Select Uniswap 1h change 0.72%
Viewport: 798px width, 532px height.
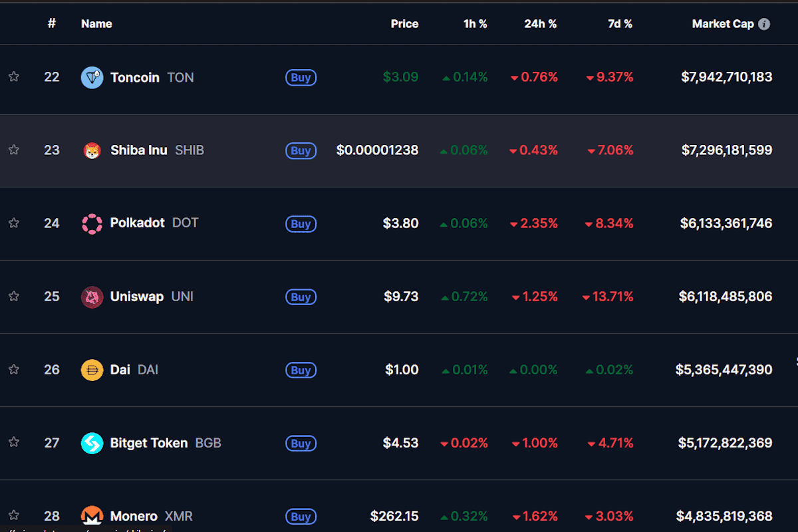coord(464,297)
